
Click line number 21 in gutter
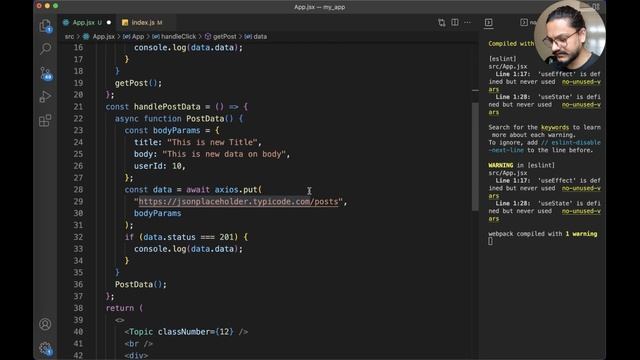78,107
